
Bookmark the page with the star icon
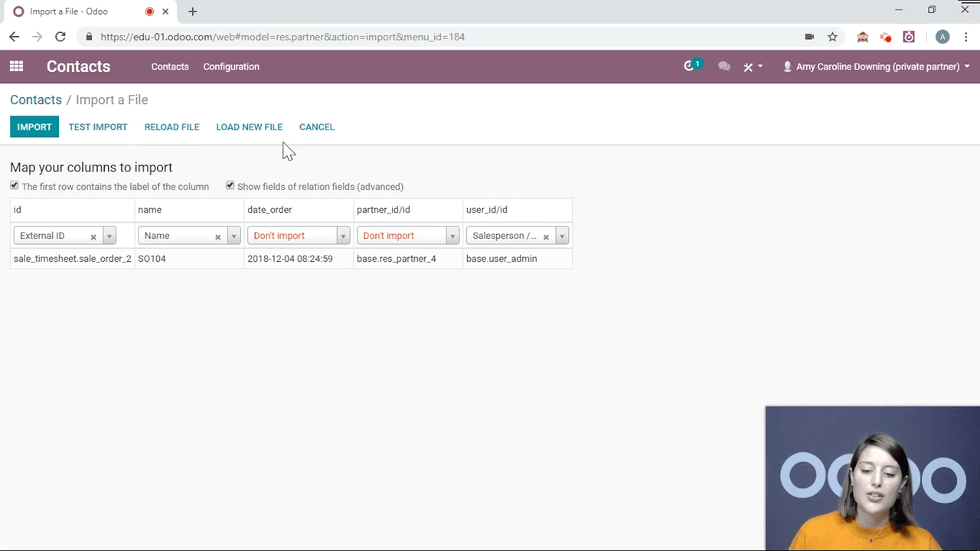832,37
